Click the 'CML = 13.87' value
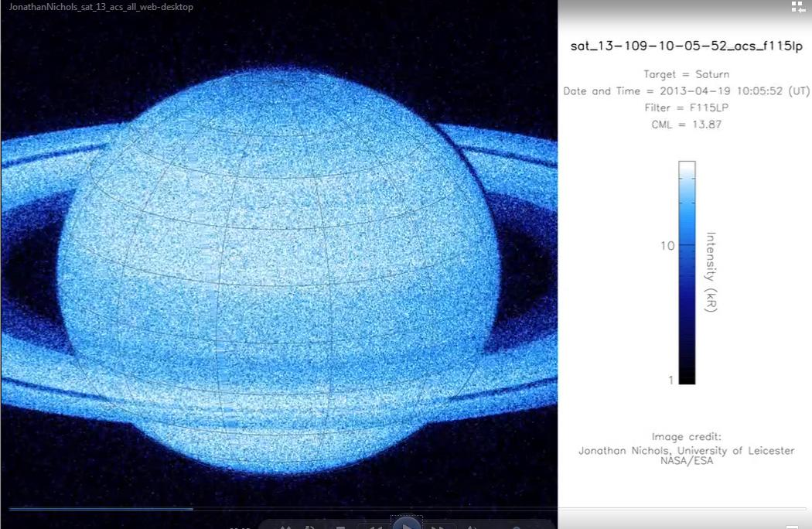The image size is (812, 529). click(x=686, y=125)
